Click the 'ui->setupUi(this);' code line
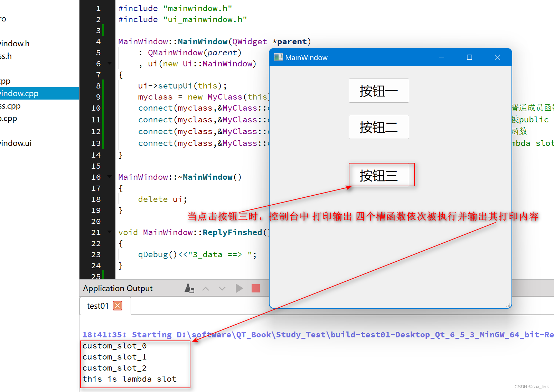554x392 pixels. pos(182,86)
